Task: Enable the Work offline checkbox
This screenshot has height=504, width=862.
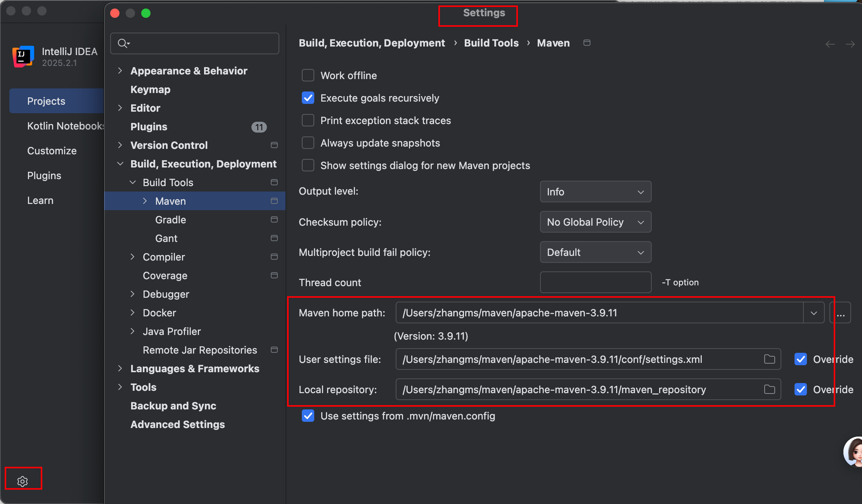Action: 308,75
